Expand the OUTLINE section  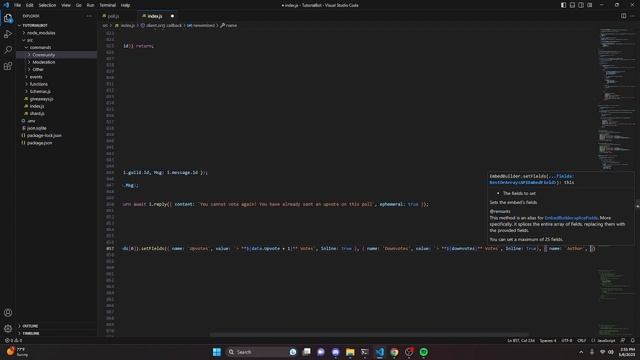[x=57, y=326]
